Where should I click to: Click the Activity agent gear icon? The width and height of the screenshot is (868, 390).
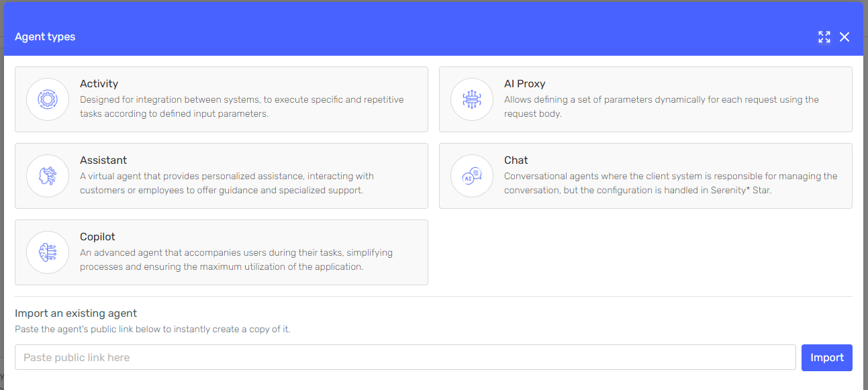[48, 99]
